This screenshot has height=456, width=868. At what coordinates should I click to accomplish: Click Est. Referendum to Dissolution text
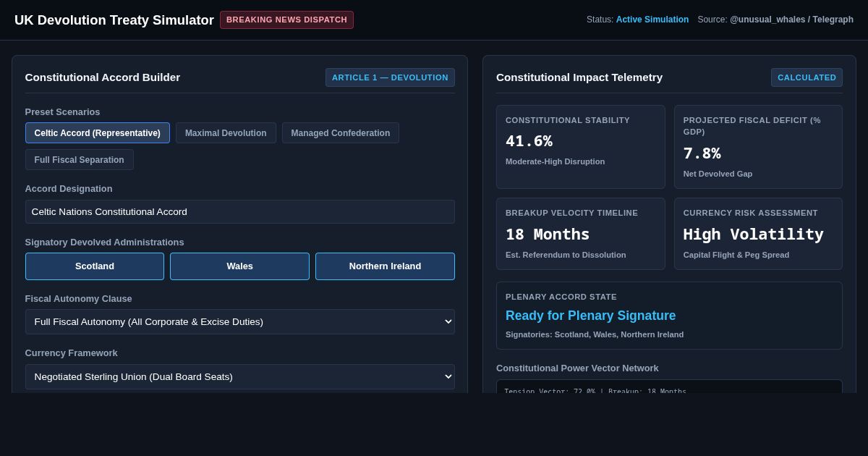[566, 255]
